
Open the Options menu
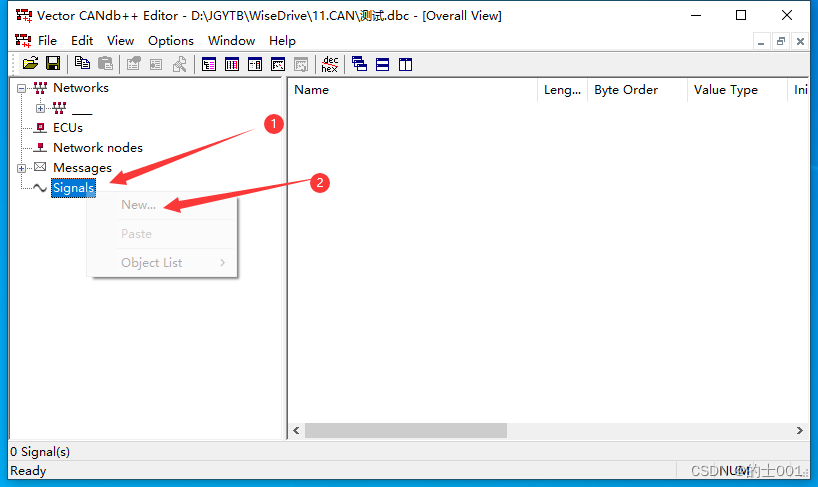click(171, 41)
